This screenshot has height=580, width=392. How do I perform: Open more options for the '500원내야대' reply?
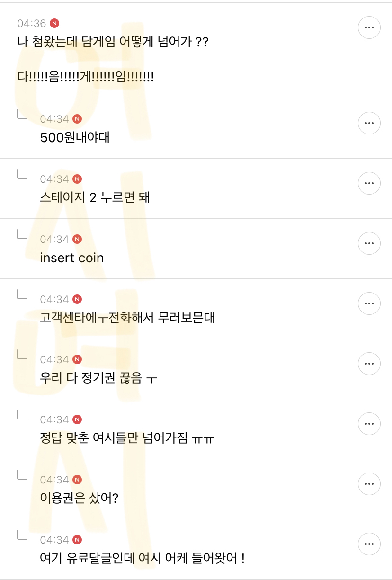tap(369, 123)
